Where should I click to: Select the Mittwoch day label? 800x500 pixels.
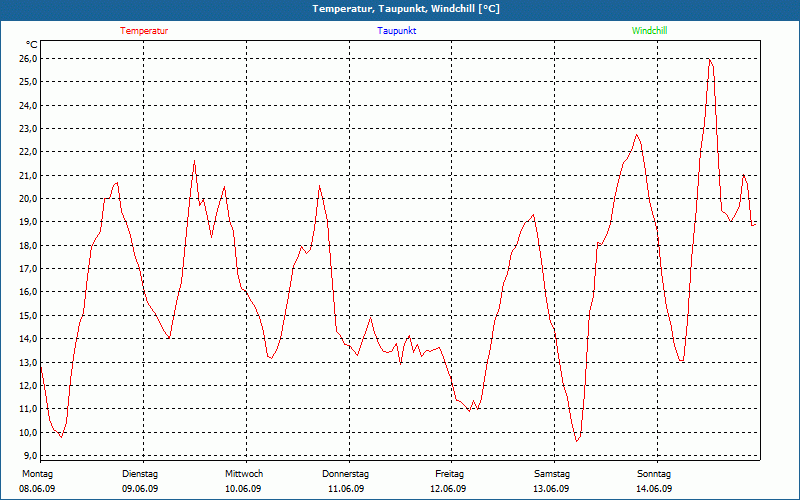[x=244, y=474]
